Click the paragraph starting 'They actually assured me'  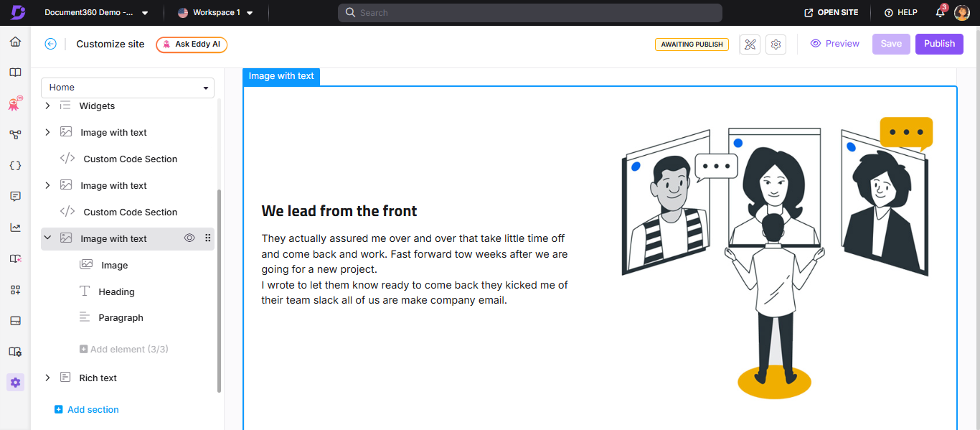tap(415, 269)
